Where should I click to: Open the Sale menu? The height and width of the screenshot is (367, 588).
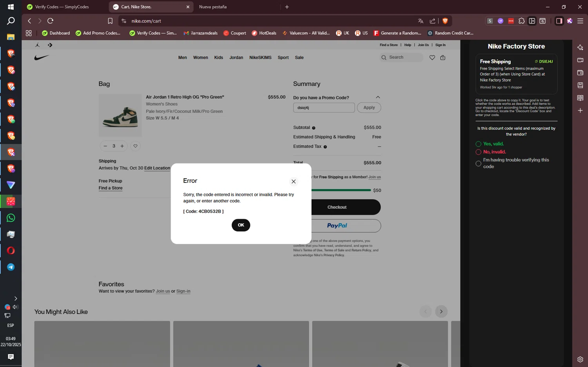(299, 58)
